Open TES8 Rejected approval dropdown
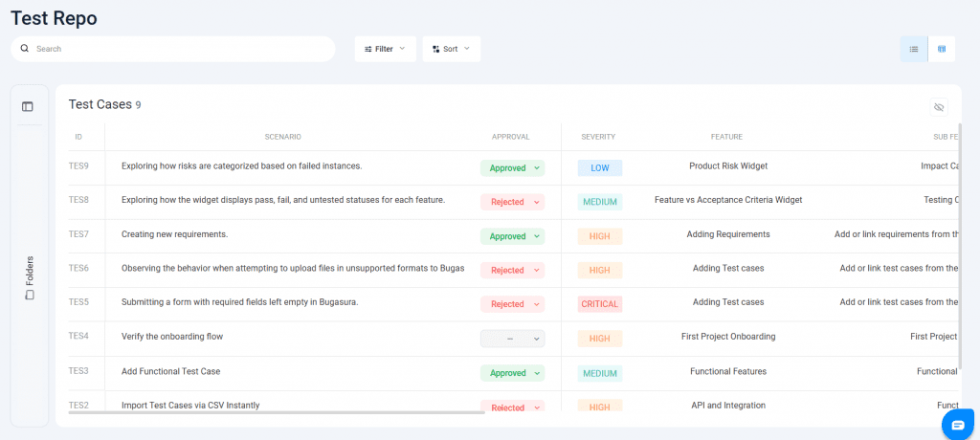Viewport: 980px width, 440px height. [x=512, y=202]
